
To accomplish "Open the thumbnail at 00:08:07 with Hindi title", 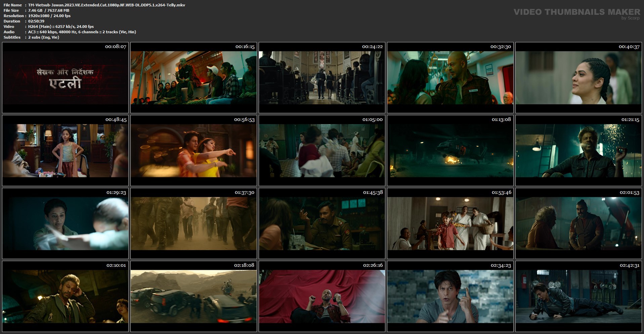I will click(65, 78).
